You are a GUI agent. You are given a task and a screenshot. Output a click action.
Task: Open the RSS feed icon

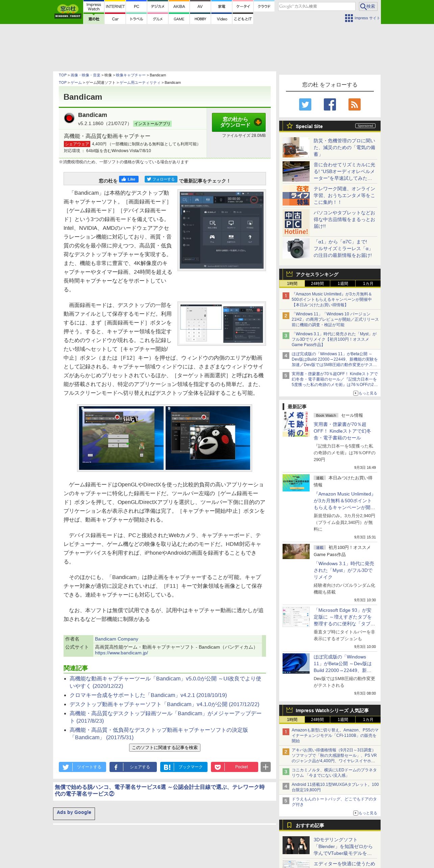pos(355,104)
